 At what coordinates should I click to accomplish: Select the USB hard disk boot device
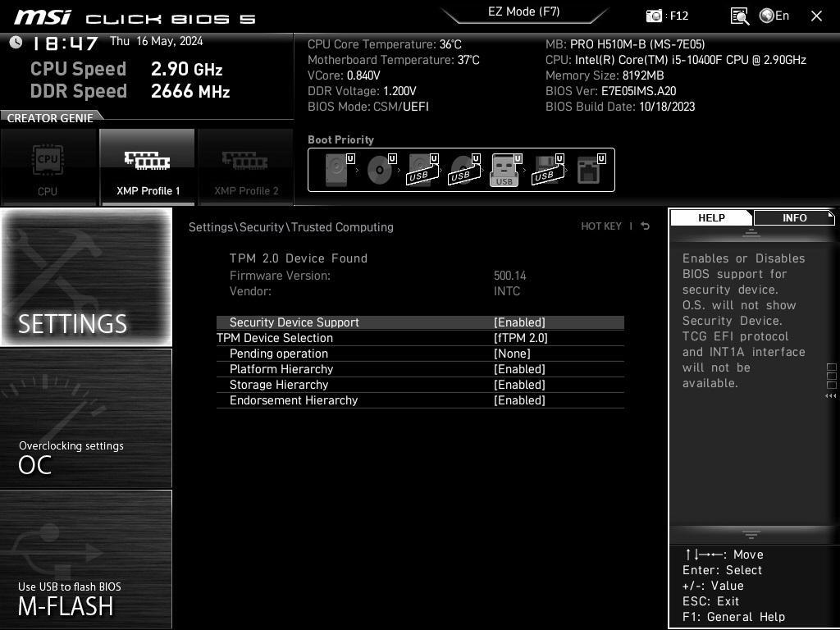tap(422, 170)
